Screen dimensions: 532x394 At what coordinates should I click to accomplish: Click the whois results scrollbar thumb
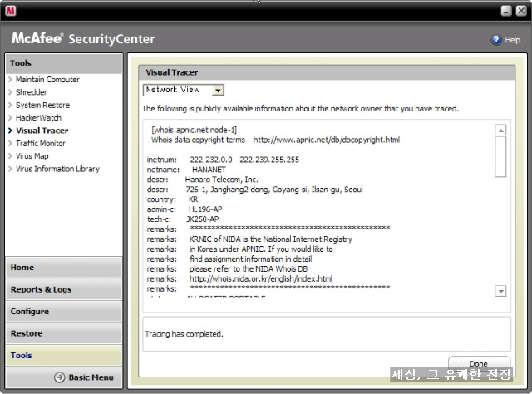[500, 157]
